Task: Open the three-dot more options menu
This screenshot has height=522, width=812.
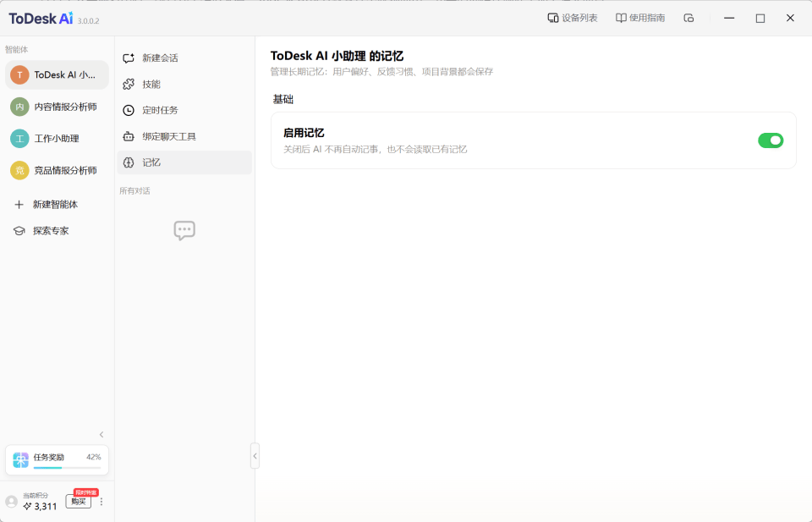Action: coord(101,502)
